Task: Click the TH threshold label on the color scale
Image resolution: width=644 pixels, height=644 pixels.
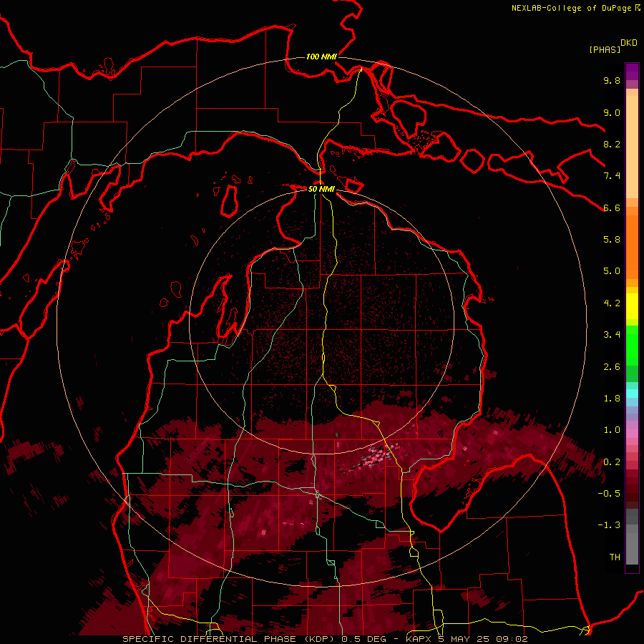Action: [x=615, y=557]
